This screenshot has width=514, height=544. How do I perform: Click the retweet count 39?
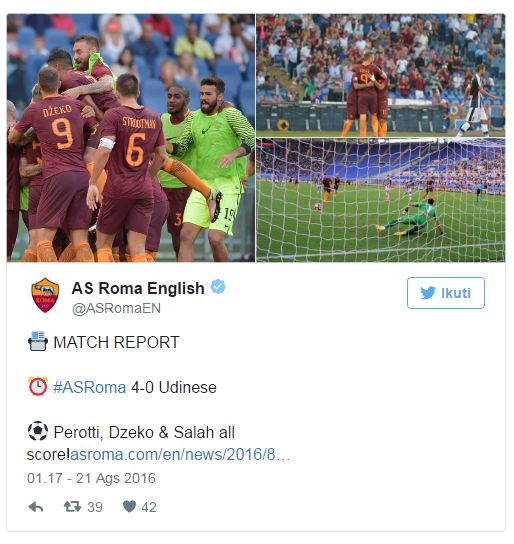pyautogui.click(x=95, y=508)
